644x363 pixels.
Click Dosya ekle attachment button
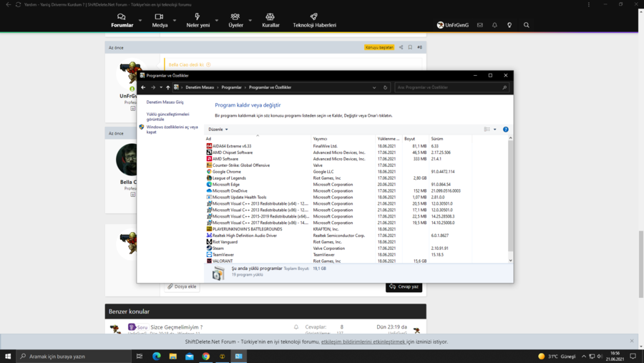point(182,286)
